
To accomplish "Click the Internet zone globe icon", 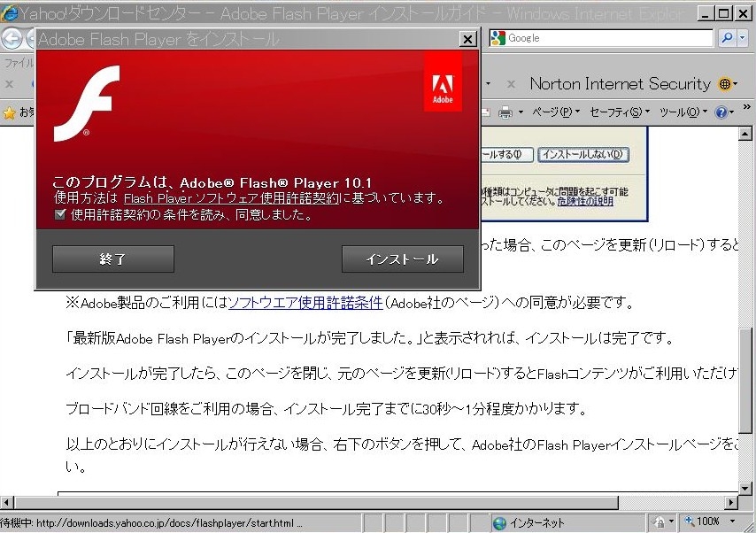I will (x=500, y=523).
